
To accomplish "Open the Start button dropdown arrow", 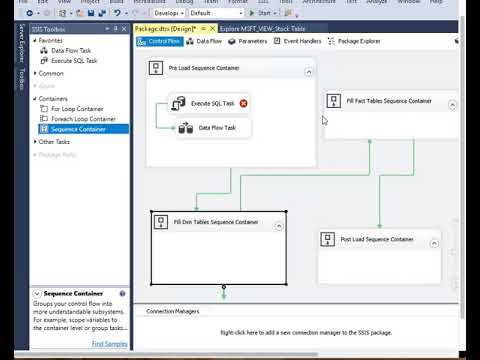I will pyautogui.click(x=275, y=13).
